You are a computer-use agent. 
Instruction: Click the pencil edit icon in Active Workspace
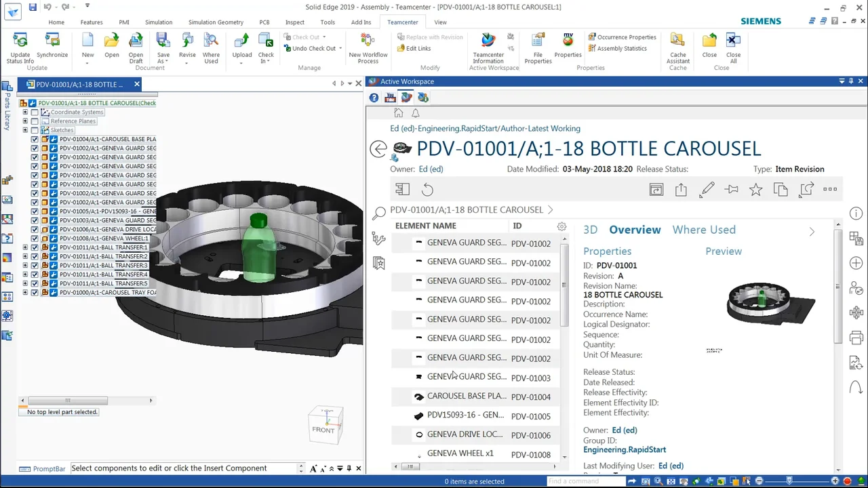(707, 190)
